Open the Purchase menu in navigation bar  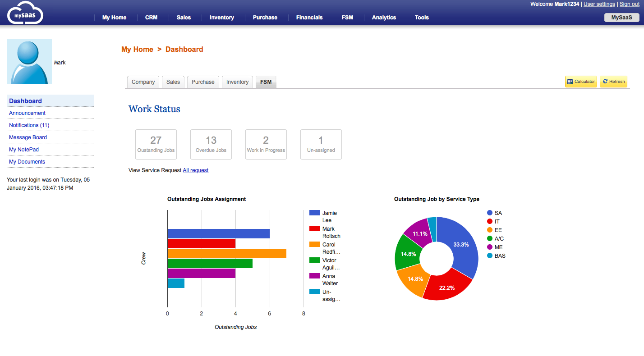(265, 18)
